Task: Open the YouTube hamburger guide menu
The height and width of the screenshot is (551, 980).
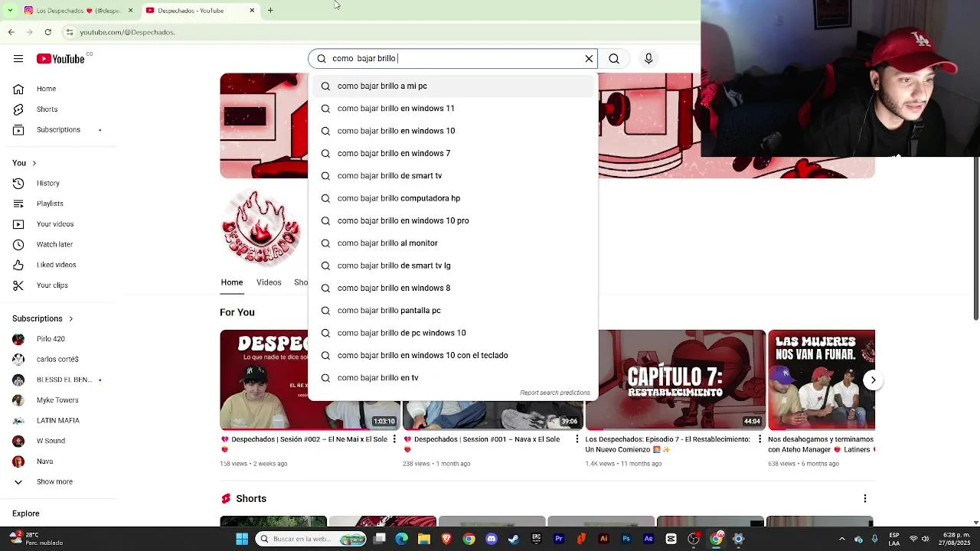Action: (18, 59)
